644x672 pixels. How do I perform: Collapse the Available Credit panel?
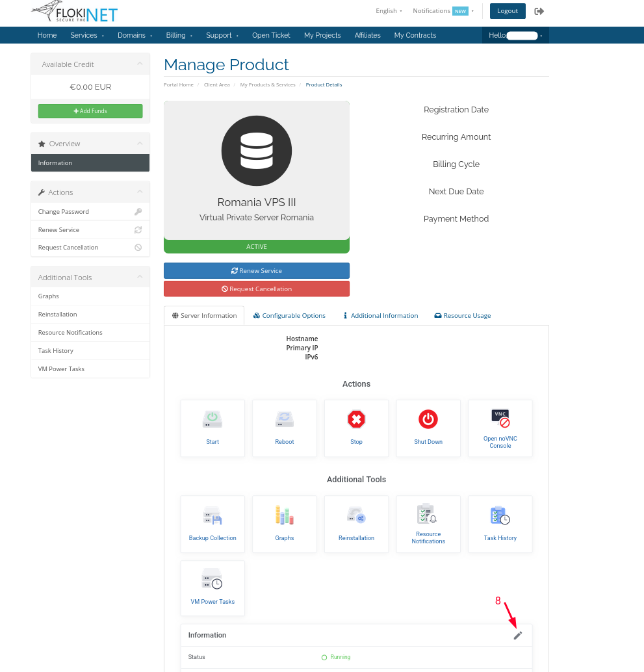140,64
